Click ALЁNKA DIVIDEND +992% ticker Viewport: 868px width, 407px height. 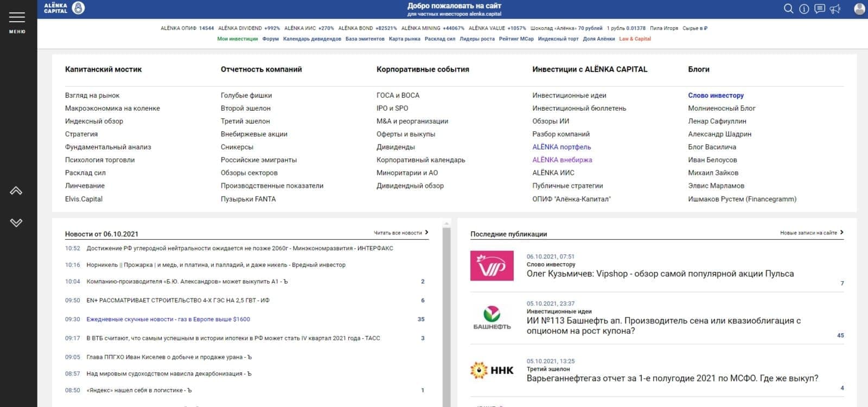[249, 28]
